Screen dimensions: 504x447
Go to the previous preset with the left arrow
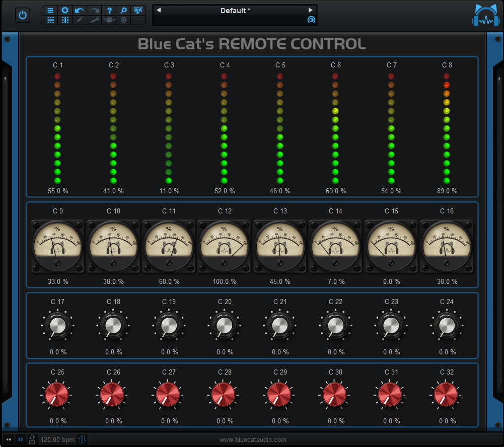pyautogui.click(x=158, y=10)
